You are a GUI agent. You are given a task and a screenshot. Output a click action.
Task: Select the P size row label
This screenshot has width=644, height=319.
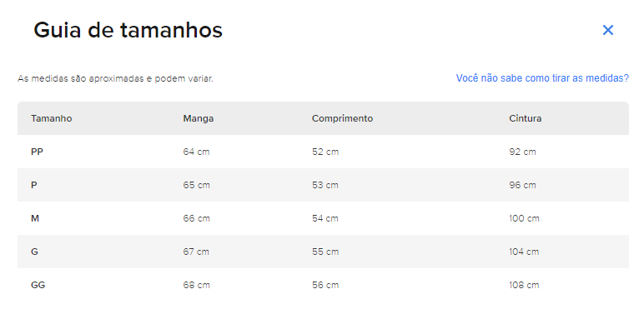point(33,186)
